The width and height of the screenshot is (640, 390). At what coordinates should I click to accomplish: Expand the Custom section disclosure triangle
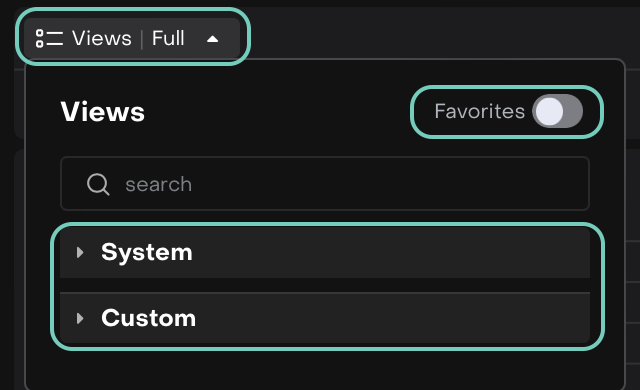[80, 318]
